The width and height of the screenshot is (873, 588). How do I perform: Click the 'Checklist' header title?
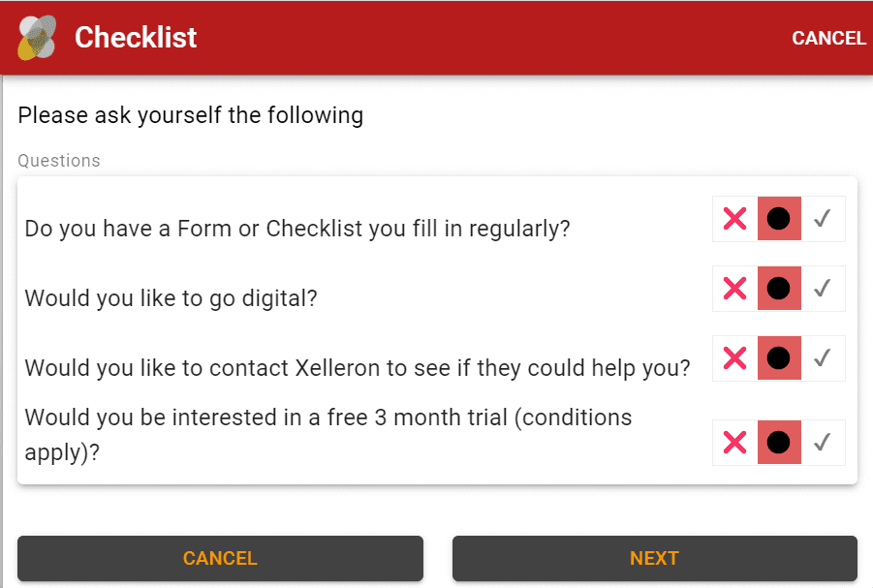tap(136, 38)
